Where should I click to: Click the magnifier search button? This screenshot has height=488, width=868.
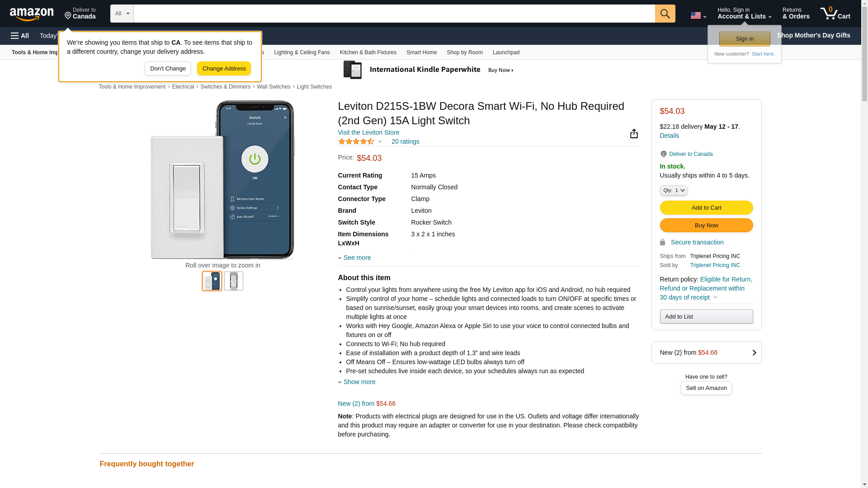(x=665, y=14)
